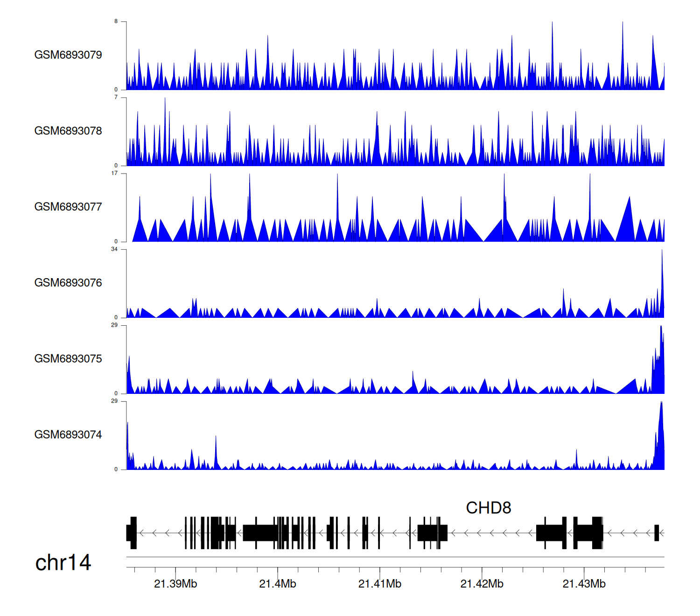Select the GSM6893078 track label
This screenshot has width=700, height=616.
point(68,131)
